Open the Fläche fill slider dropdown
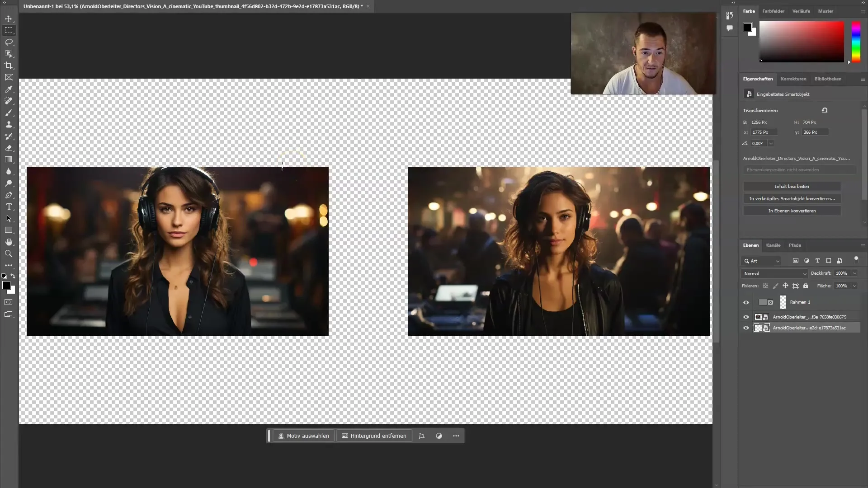Screen dimensions: 868x488 [x=854, y=286]
